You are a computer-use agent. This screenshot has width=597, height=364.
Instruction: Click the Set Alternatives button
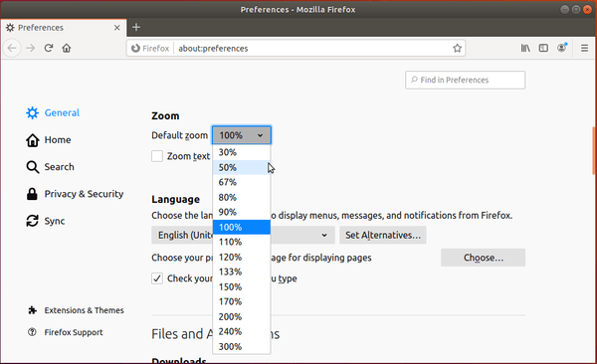click(x=383, y=235)
